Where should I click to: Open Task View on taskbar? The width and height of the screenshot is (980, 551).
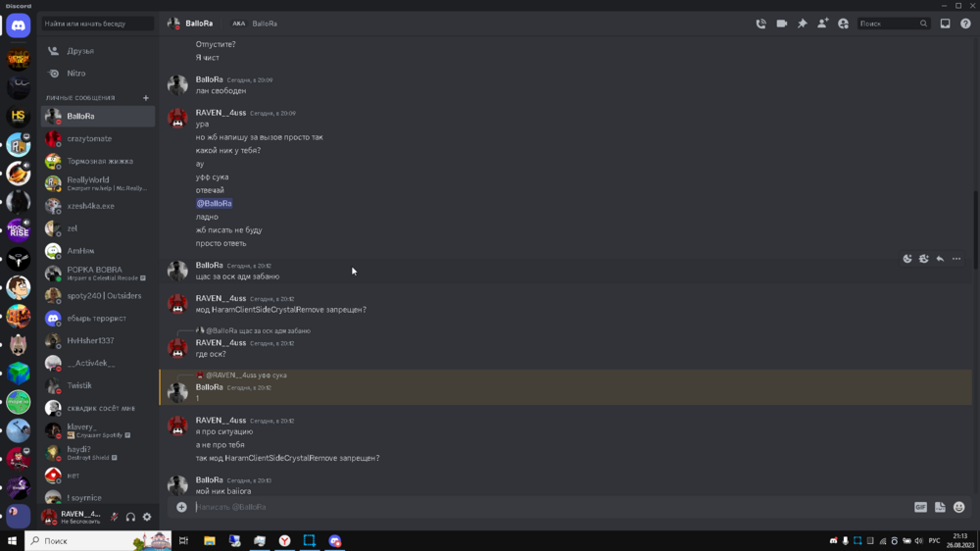coord(184,541)
